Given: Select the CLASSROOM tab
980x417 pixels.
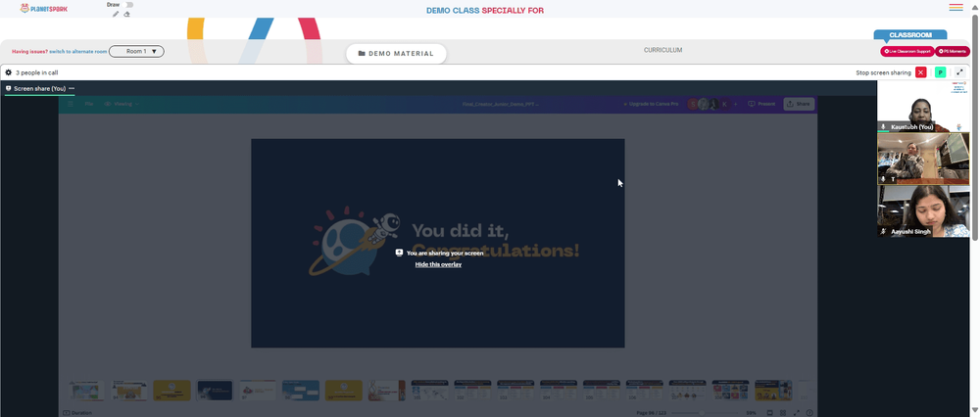Looking at the screenshot, I should tap(910, 35).
